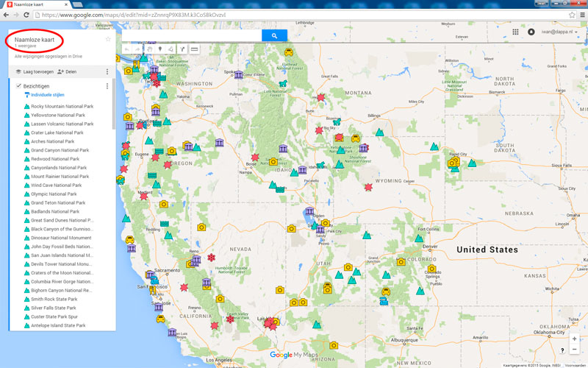Open the Google apps grid
Viewport: 588px width, 368px height.
tap(515, 32)
